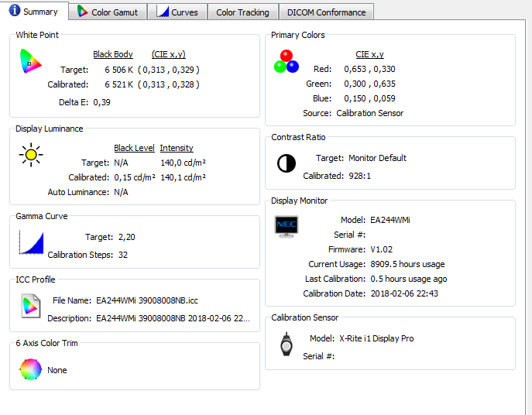This screenshot has height=415, width=532.
Task: Click the Intensity column header
Action: (177, 148)
